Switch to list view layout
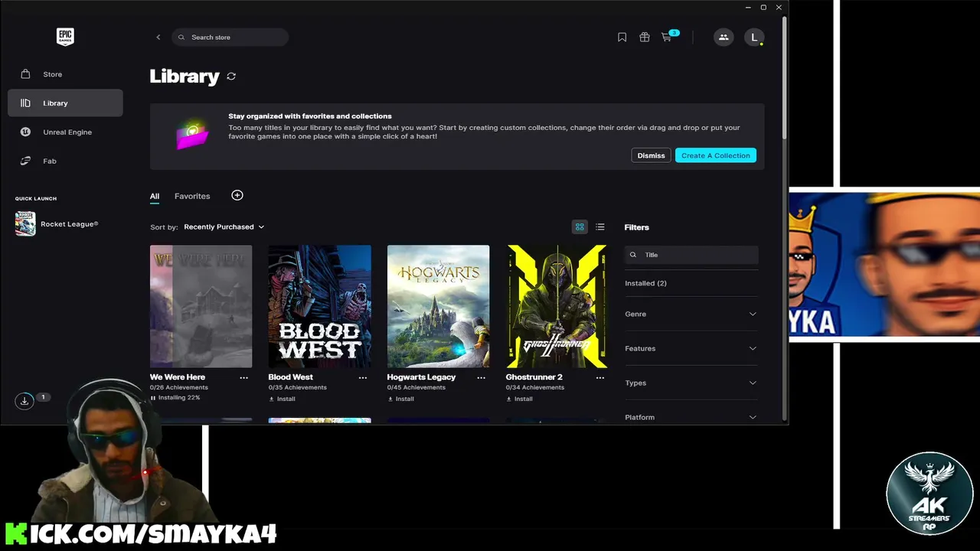980x551 pixels. point(600,227)
